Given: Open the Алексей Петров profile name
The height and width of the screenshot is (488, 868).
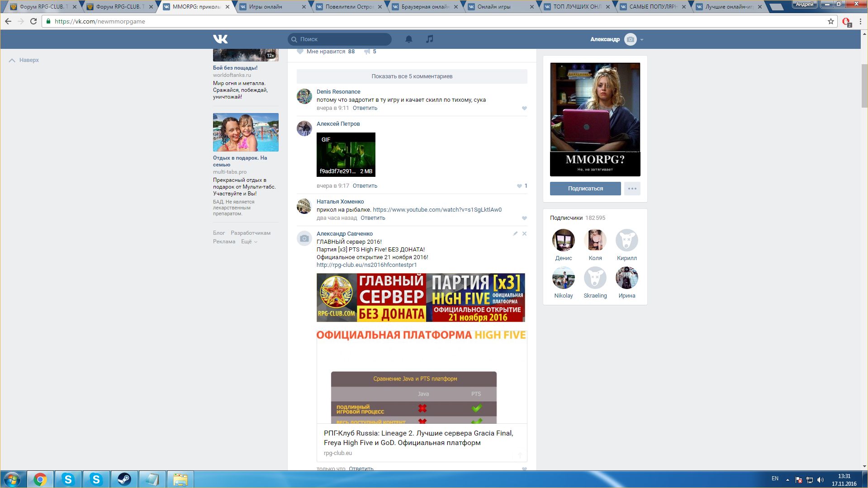Looking at the screenshot, I should pyautogui.click(x=338, y=124).
